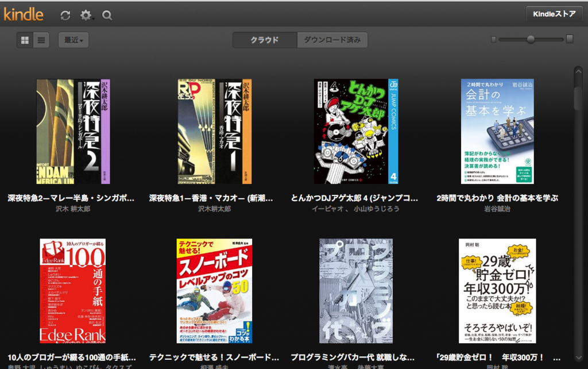This screenshot has height=369, width=588.
Task: Sync library with refresh icon
Action: 65,16
